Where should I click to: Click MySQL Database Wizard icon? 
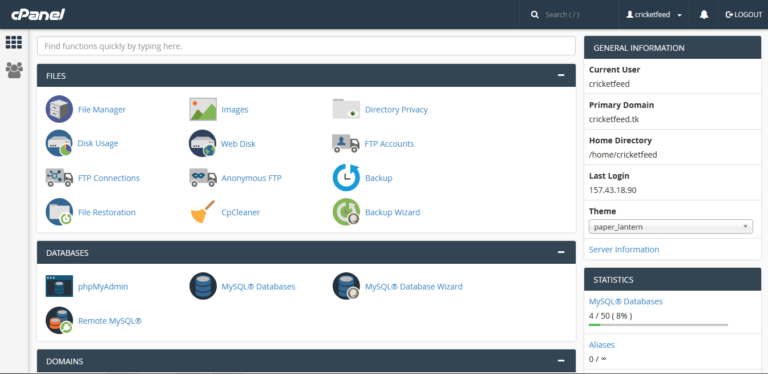tap(346, 286)
